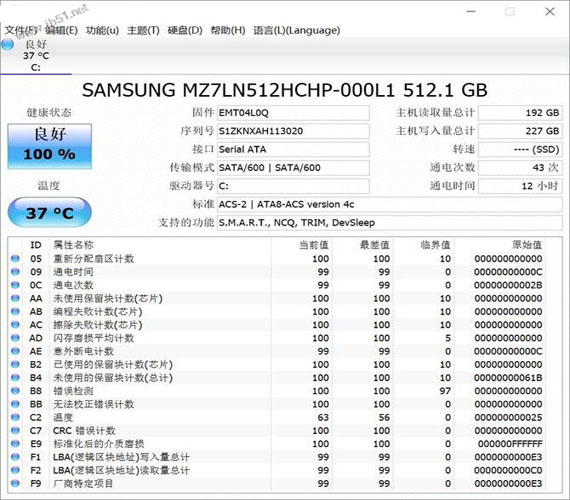Image resolution: width=570 pixels, height=500 pixels.
Task: Click the firmware field EMT04L0Q
Action: point(293,113)
